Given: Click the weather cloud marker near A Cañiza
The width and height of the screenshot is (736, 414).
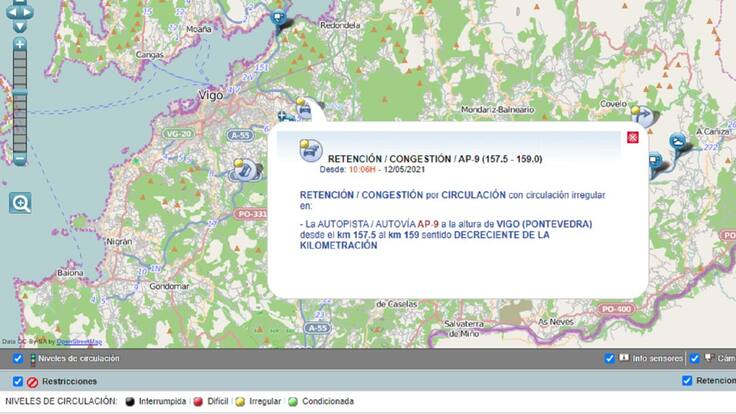Looking at the screenshot, I should click(679, 143).
